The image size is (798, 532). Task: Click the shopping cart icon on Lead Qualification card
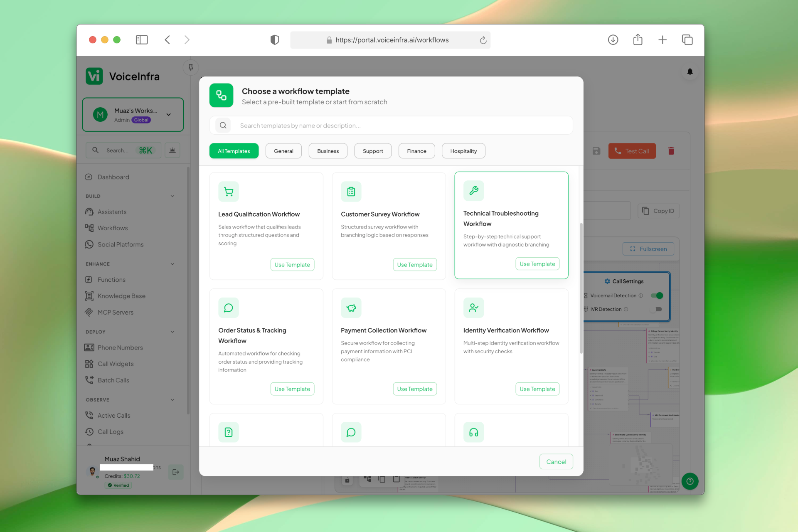point(229,192)
